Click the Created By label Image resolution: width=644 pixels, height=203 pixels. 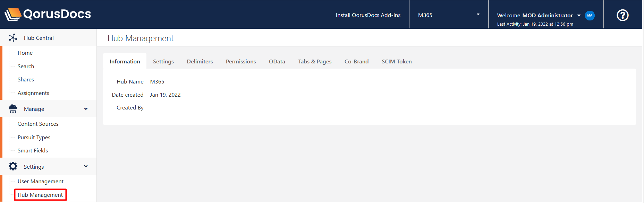(130, 107)
